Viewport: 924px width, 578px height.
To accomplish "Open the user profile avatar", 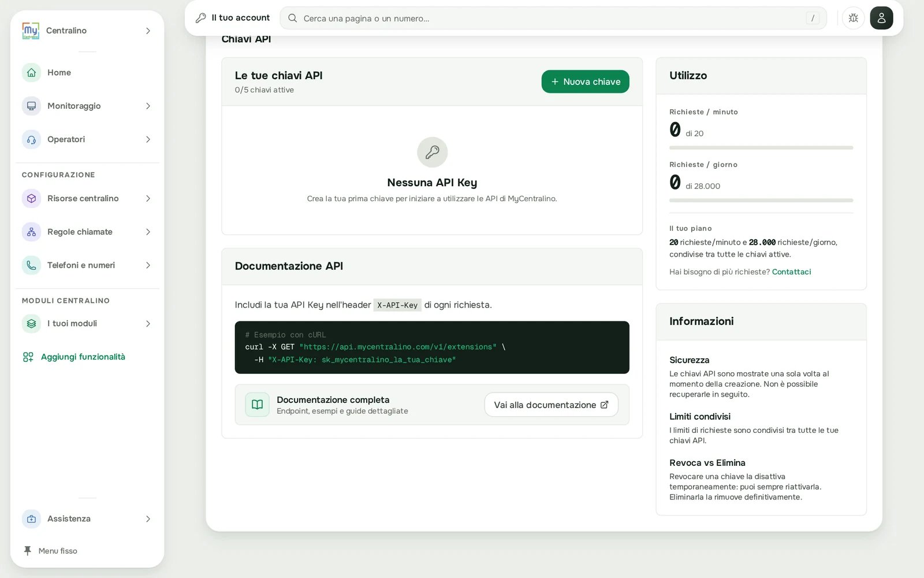I will point(881,18).
